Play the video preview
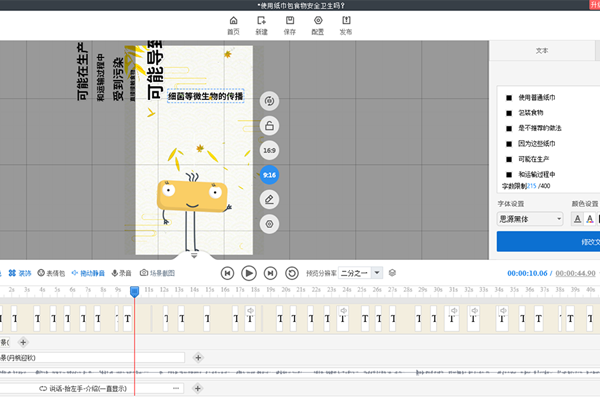Screen dimensions: 600x400 click(x=249, y=273)
